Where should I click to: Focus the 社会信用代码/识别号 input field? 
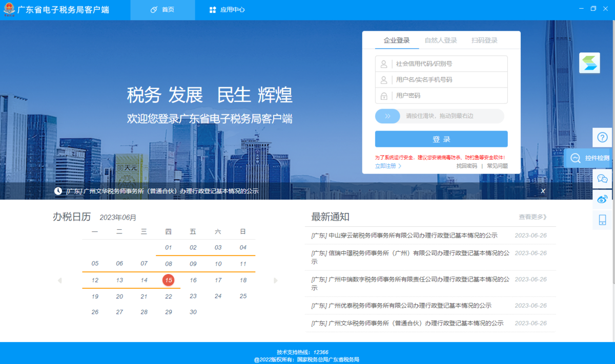click(x=441, y=64)
